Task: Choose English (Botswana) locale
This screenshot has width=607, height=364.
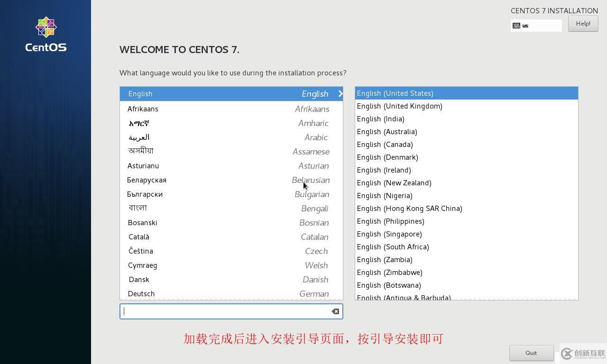Action: 467,285
